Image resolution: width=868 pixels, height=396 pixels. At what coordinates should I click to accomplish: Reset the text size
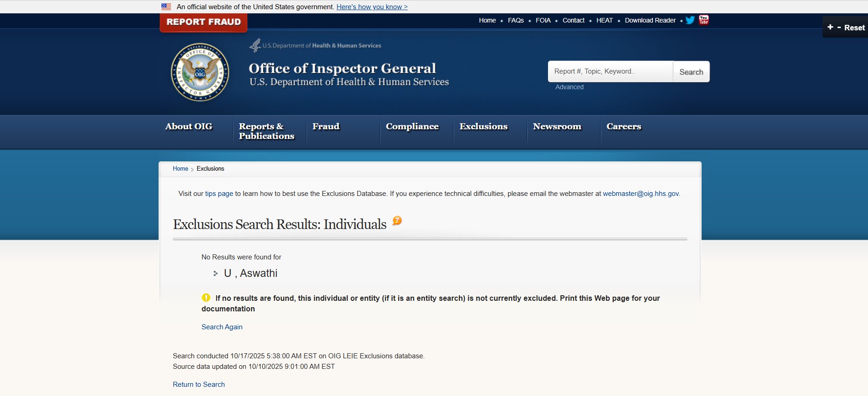[855, 28]
